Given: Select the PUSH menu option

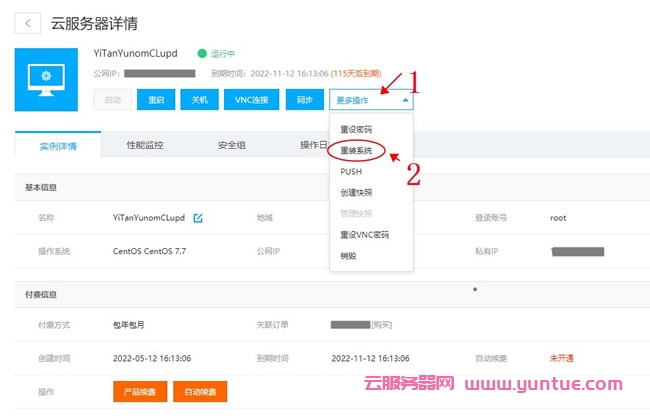Looking at the screenshot, I should tap(351, 171).
